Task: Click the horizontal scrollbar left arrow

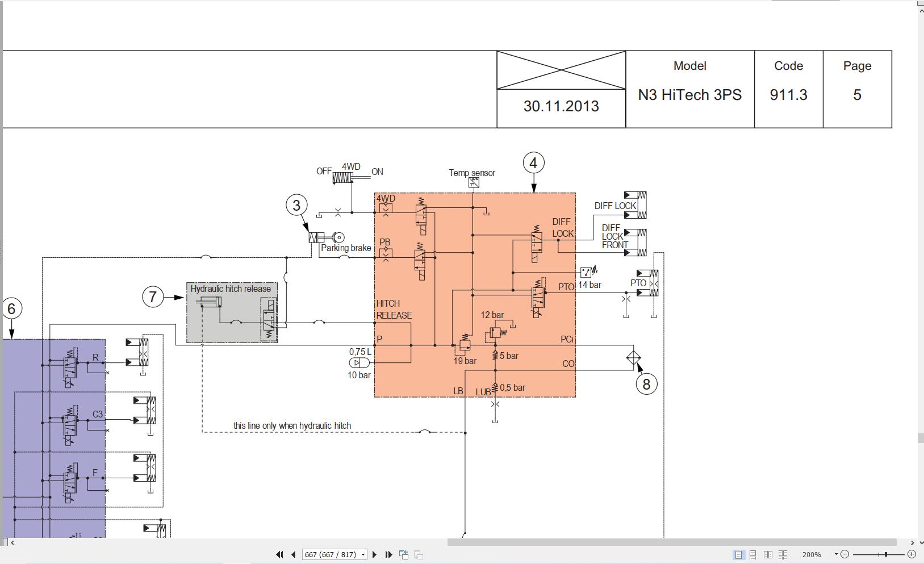Action: (12, 542)
